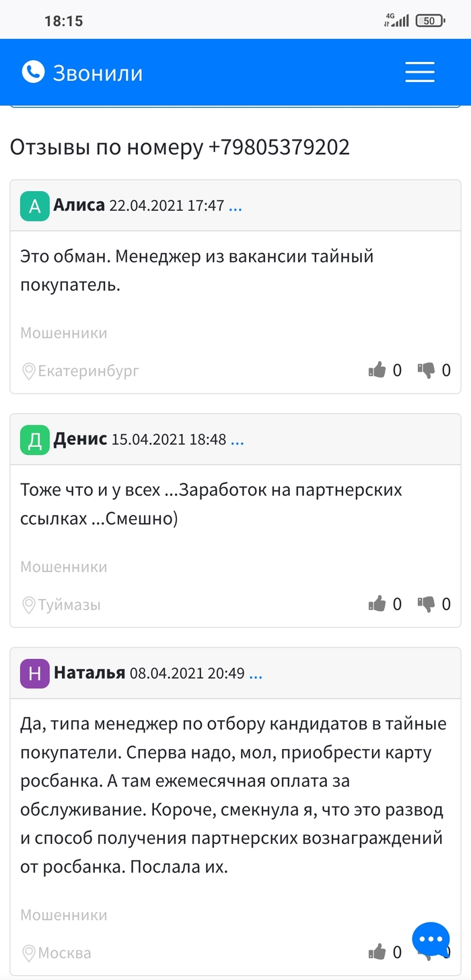Tap Алиса's green avatar letter
471x980 pixels.
(35, 206)
